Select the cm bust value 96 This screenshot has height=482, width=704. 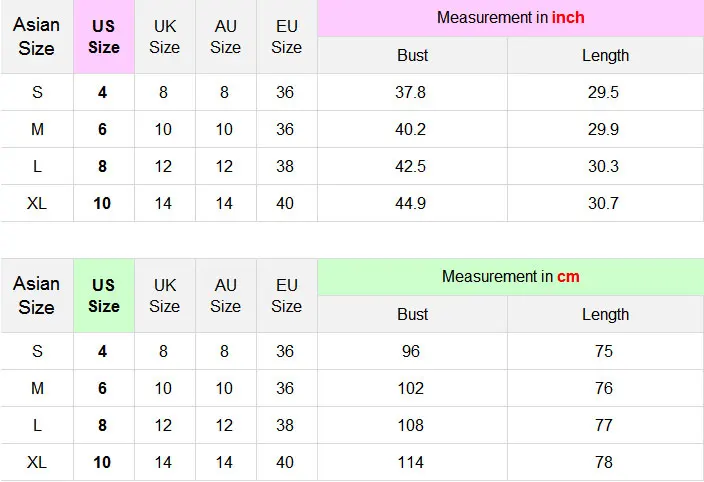point(411,351)
